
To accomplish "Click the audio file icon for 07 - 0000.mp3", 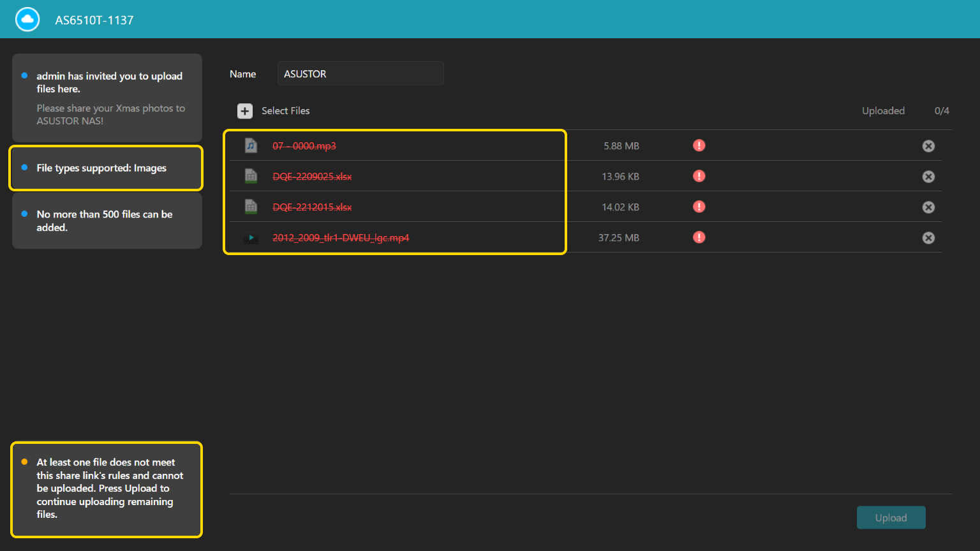I will 251,145.
